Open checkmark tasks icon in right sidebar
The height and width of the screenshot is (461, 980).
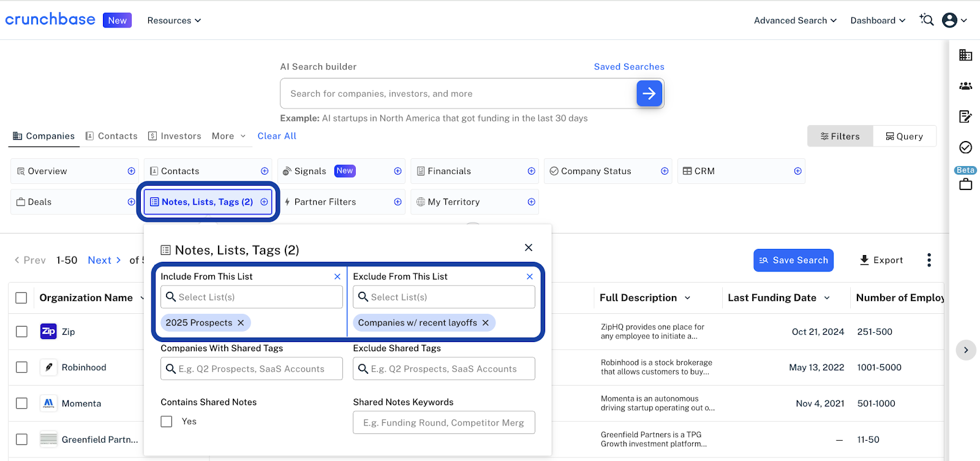966,147
